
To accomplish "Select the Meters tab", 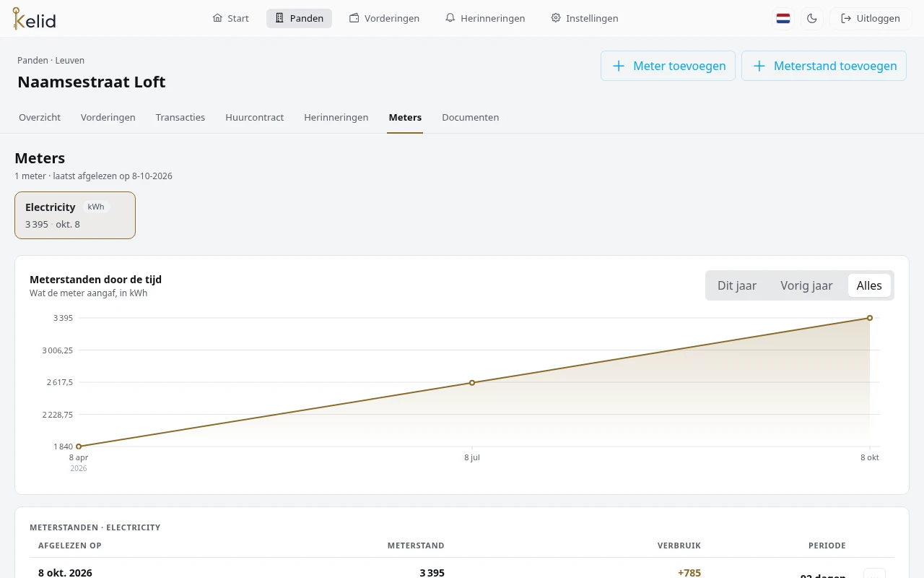I will coord(405,117).
